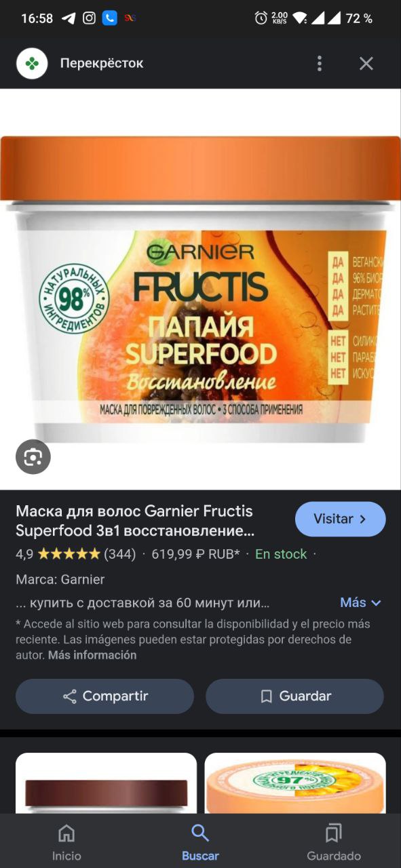
Task: Open the orange 97% jar thumbnail
Action: pyautogui.click(x=295, y=783)
